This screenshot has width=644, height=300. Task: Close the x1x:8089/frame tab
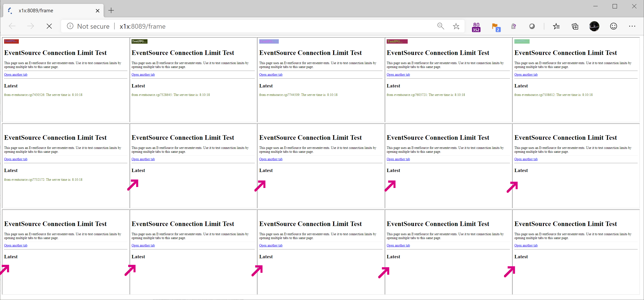[98, 11]
